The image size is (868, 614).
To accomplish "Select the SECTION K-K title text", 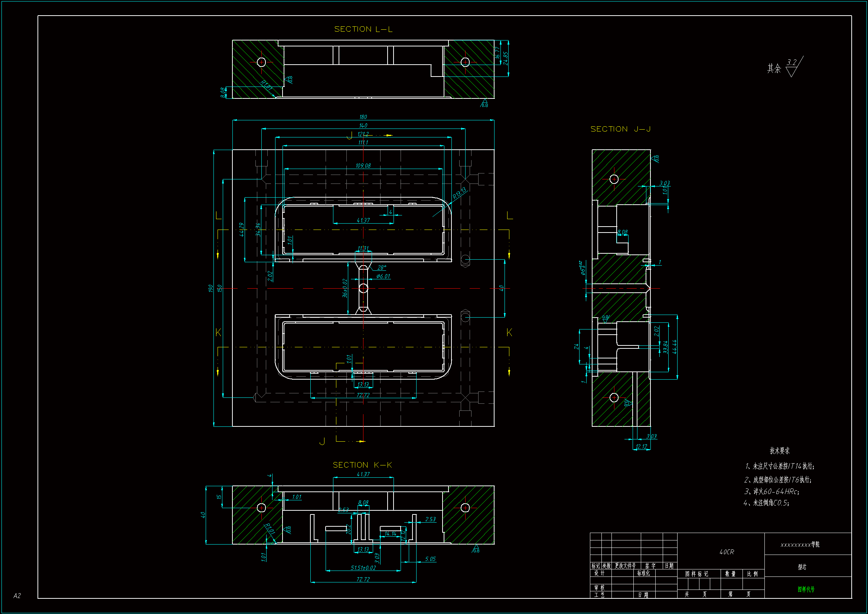I will [x=362, y=465].
